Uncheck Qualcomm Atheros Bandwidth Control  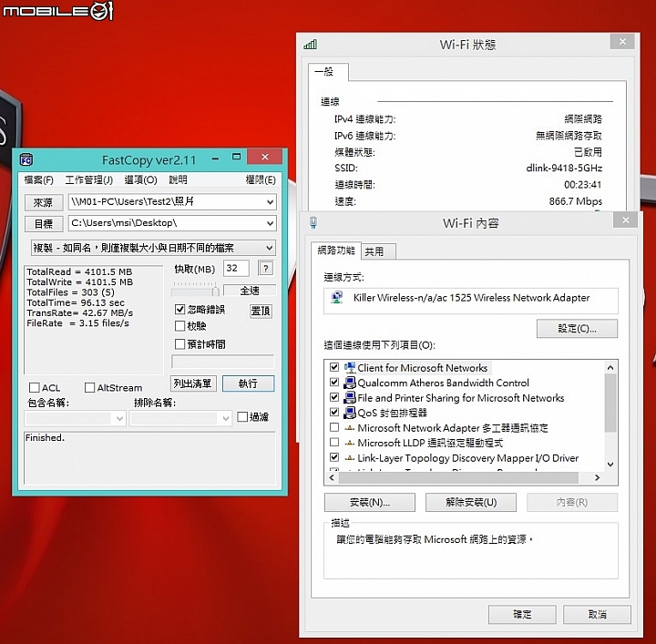pos(334,383)
